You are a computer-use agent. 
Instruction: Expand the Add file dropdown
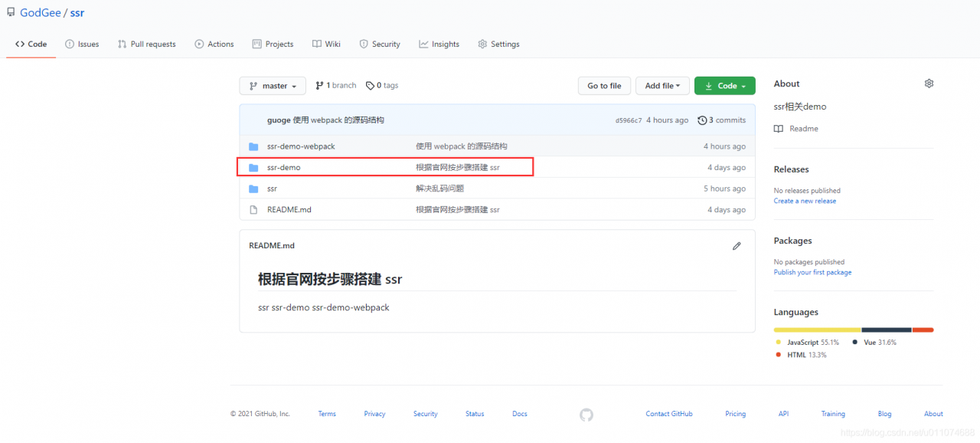point(662,86)
